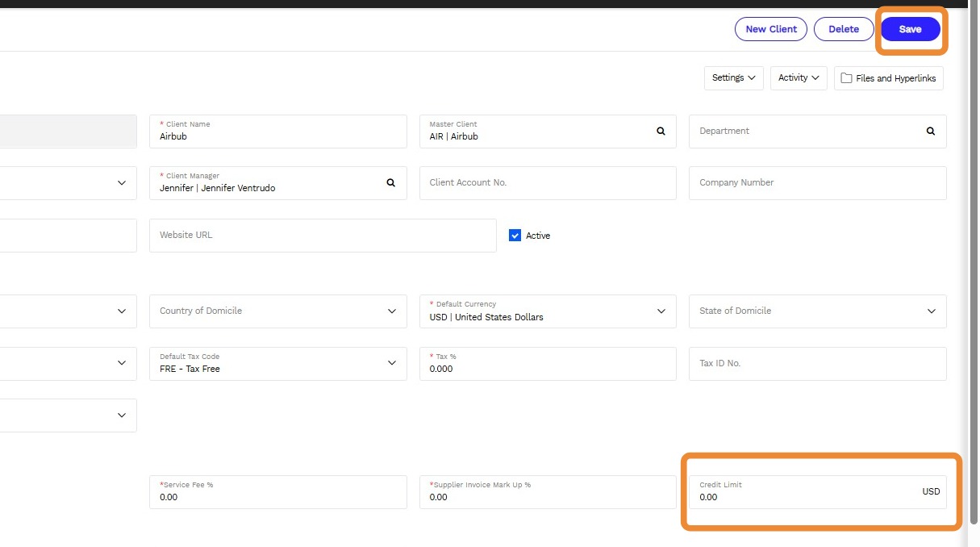
Task: Click the Supplier Invoice Mark Up % field
Action: pyautogui.click(x=548, y=492)
